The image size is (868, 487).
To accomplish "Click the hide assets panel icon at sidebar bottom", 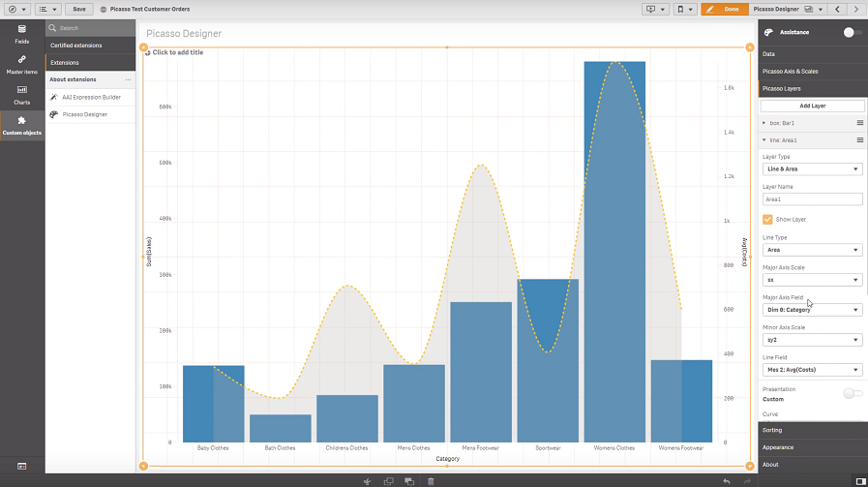I will 22,466.
